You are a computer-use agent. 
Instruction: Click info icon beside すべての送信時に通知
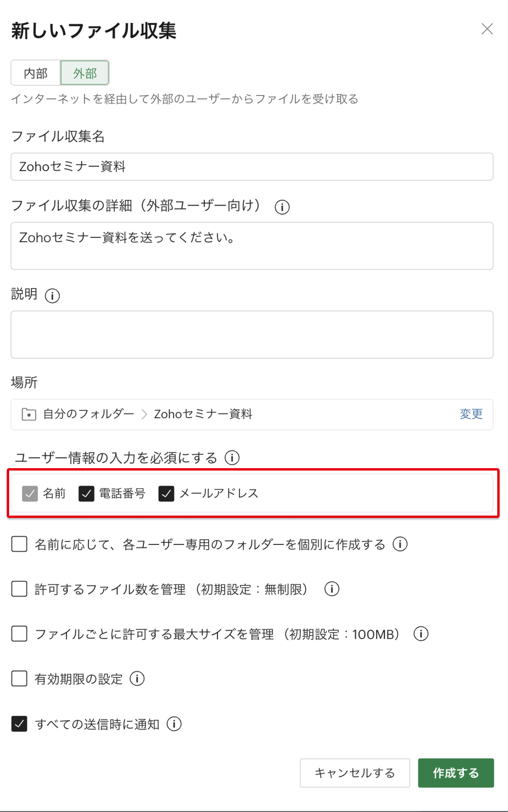pos(174,724)
